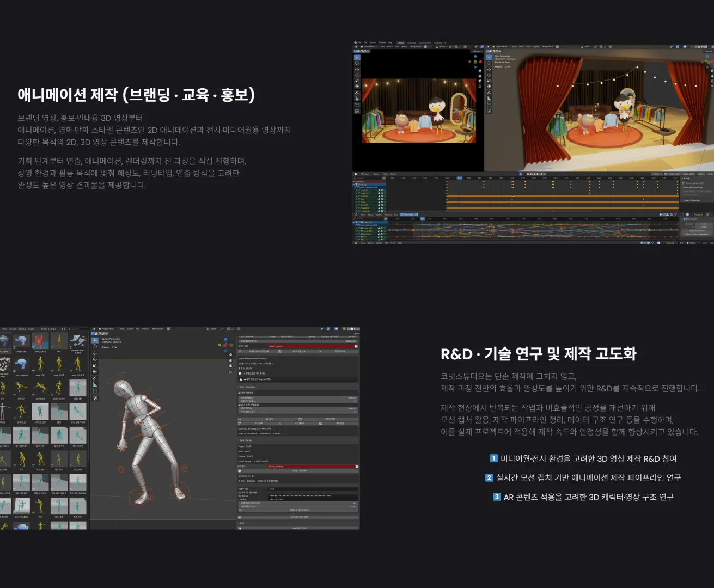
Task: Click the frame 312 playhead marker in the dope sheet
Action: tap(460, 178)
